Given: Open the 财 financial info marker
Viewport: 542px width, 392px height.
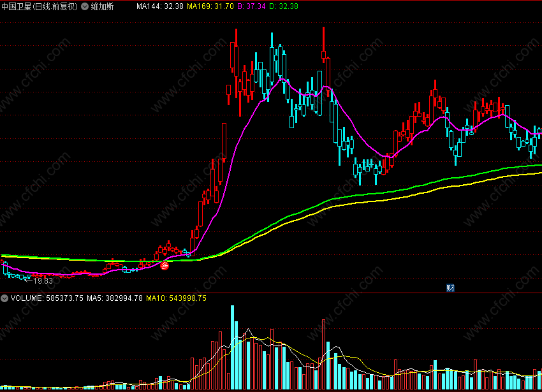Looking at the screenshot, I should (450, 287).
